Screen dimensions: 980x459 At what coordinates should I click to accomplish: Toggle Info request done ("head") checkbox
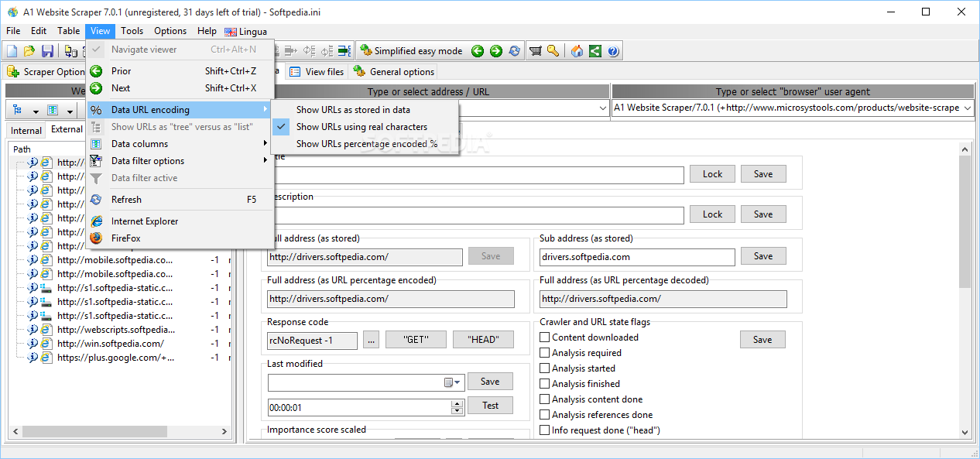tap(545, 430)
